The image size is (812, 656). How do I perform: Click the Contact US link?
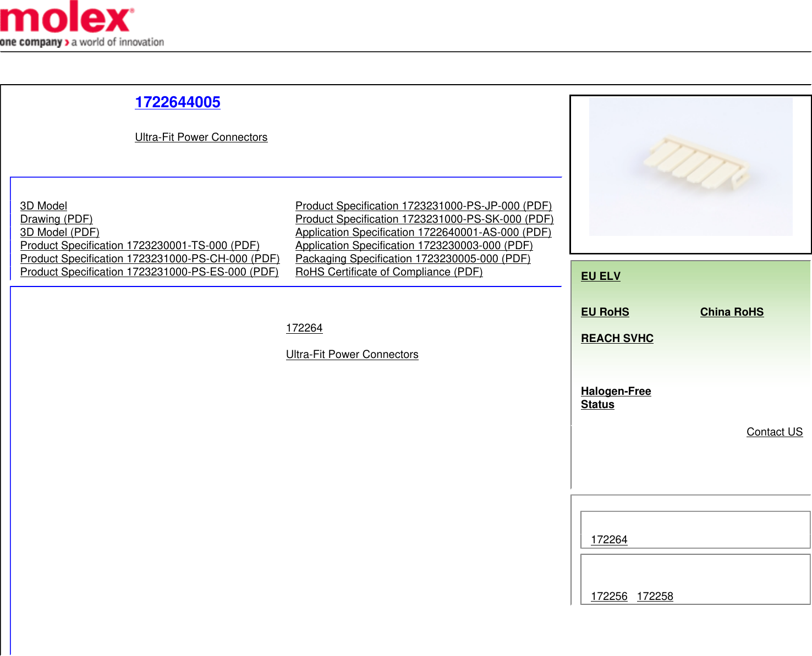pos(774,432)
